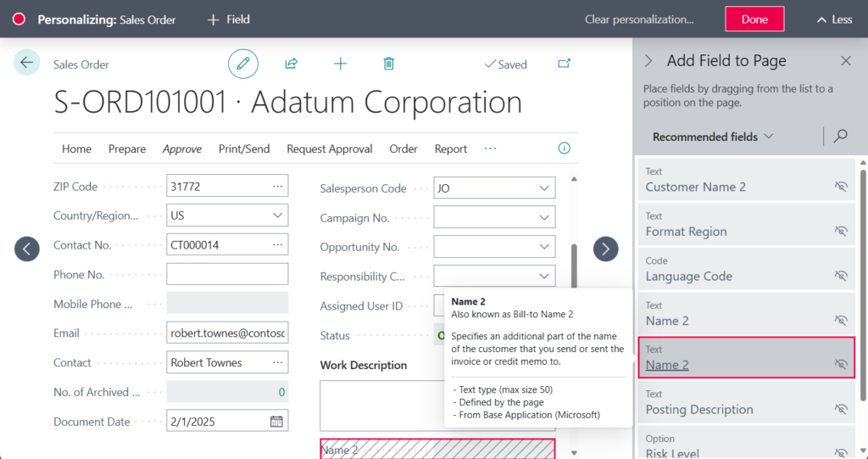The height and width of the screenshot is (459, 868).
Task: Click the back arrow beside Sales Order
Action: click(26, 62)
